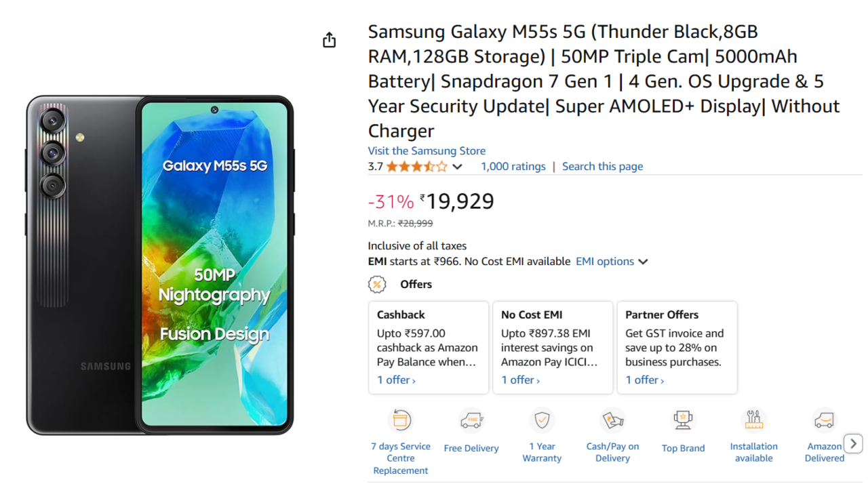Click the share icon beside product image
868x488 pixels.
tap(329, 40)
